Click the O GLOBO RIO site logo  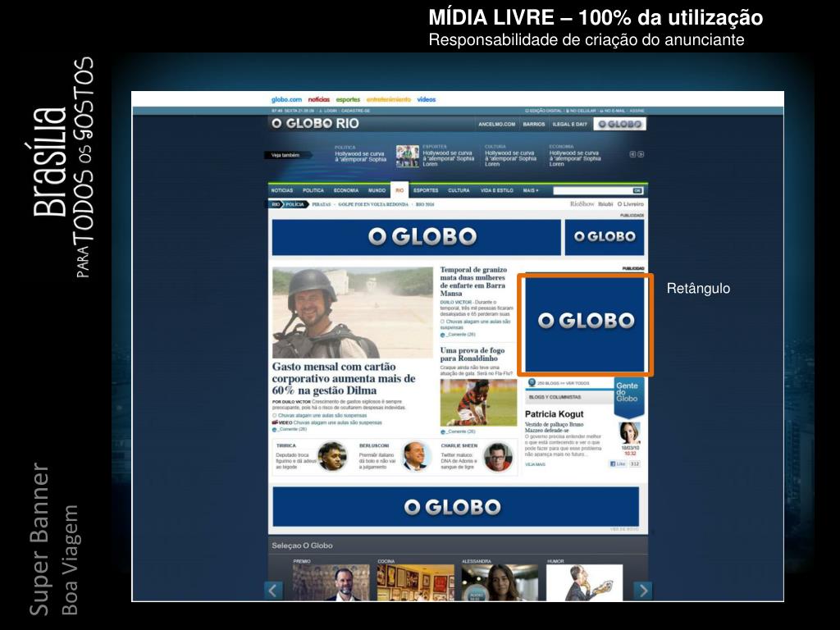[x=315, y=124]
